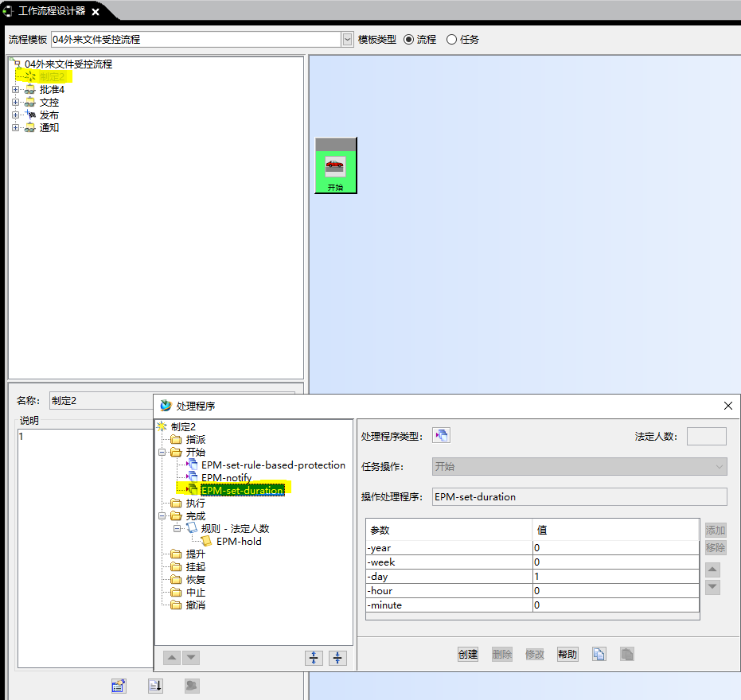
Task: Click the 批准4 review task icon
Action: point(30,89)
